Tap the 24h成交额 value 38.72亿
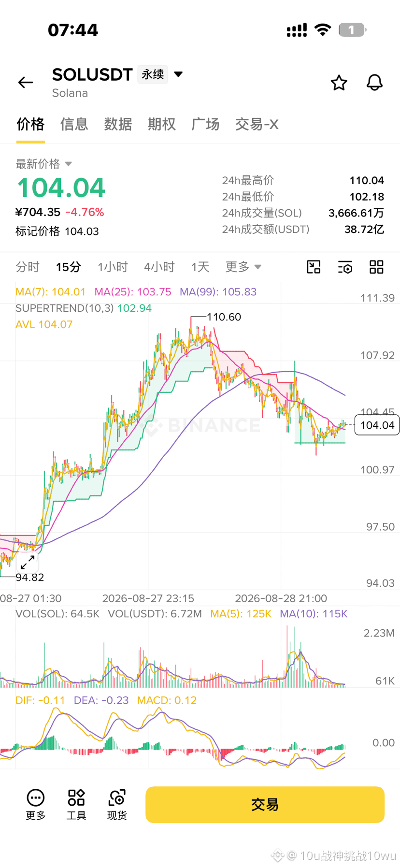The height and width of the screenshot is (868, 400). pyautogui.click(x=364, y=229)
